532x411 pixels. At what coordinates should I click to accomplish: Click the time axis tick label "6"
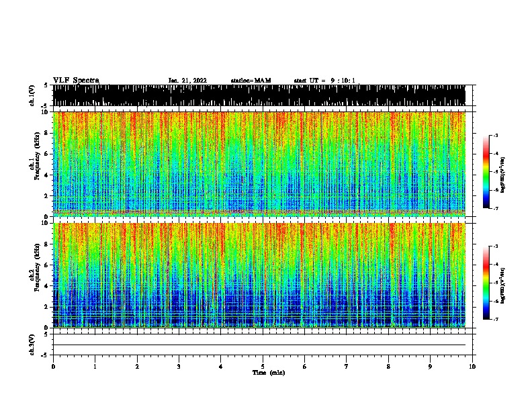(304, 367)
